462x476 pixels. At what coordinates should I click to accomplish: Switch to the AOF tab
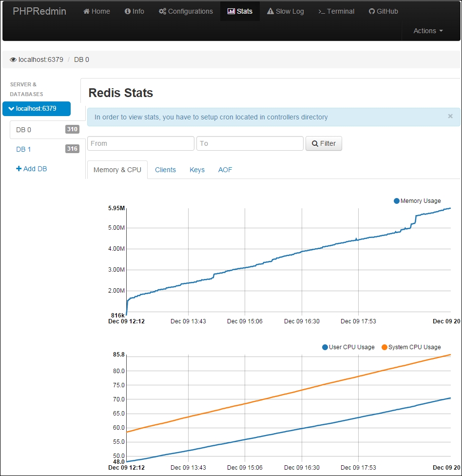[225, 170]
